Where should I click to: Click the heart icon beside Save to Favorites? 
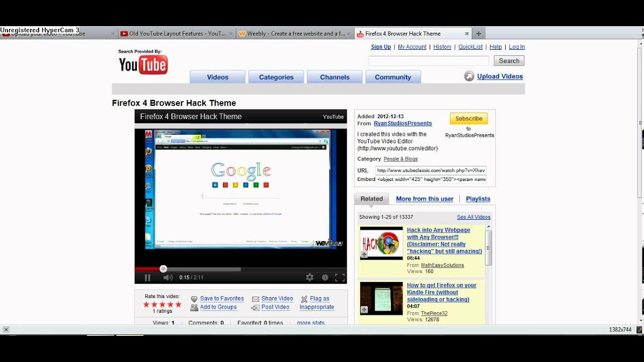click(194, 299)
